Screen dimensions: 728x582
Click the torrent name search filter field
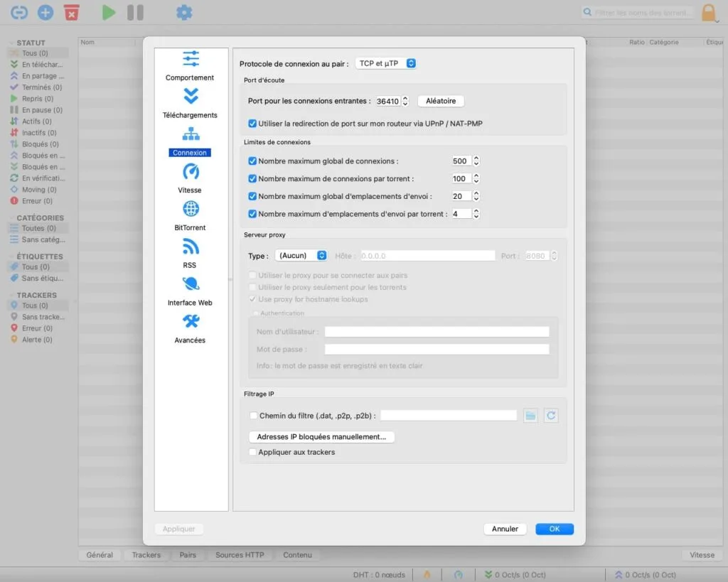[639, 13]
